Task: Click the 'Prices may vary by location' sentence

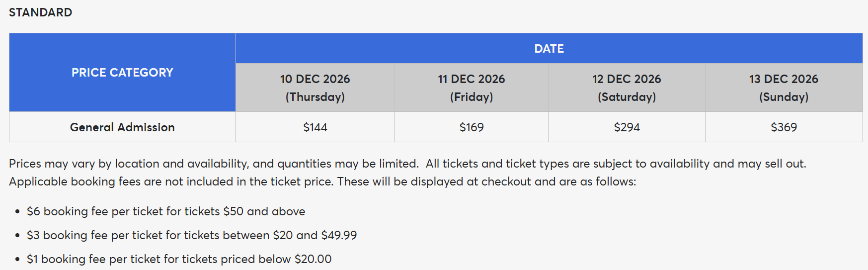Action: click(214, 164)
